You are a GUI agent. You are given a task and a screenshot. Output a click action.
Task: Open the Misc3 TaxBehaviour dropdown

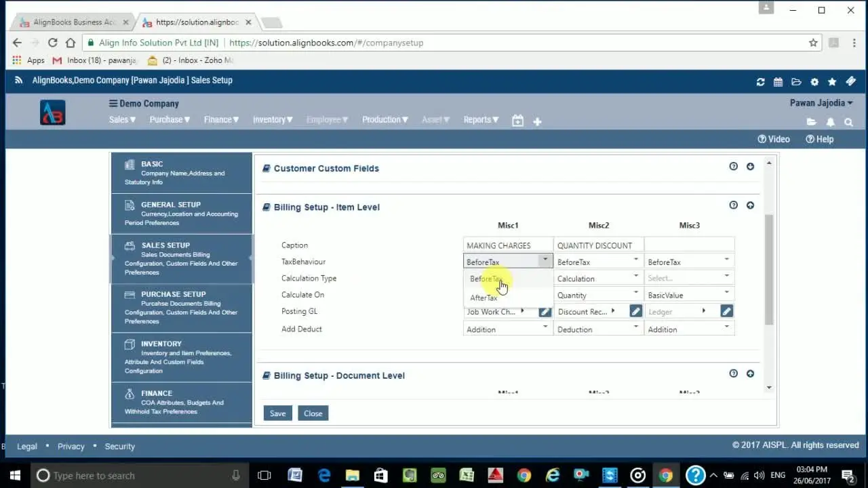(x=689, y=261)
